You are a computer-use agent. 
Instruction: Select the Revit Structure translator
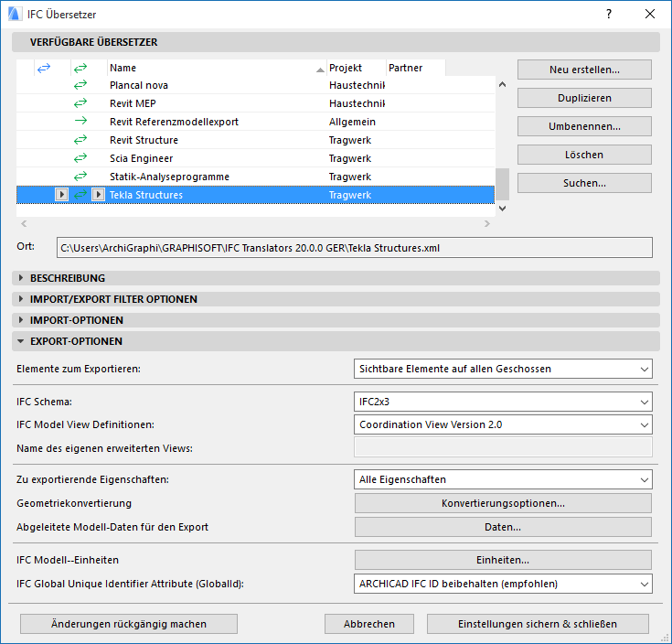(255, 140)
